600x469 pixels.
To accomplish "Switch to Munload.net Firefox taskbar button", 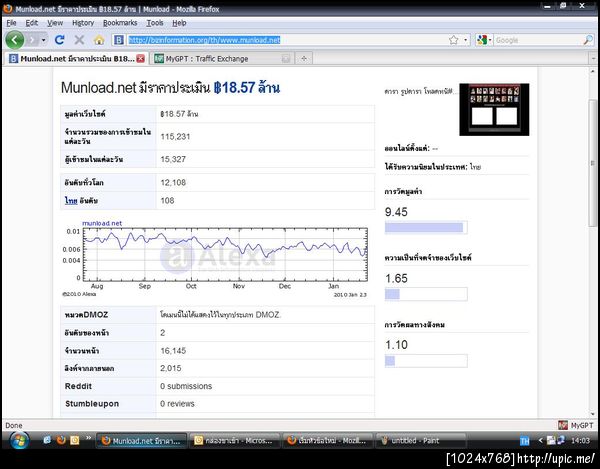I will click(x=141, y=441).
